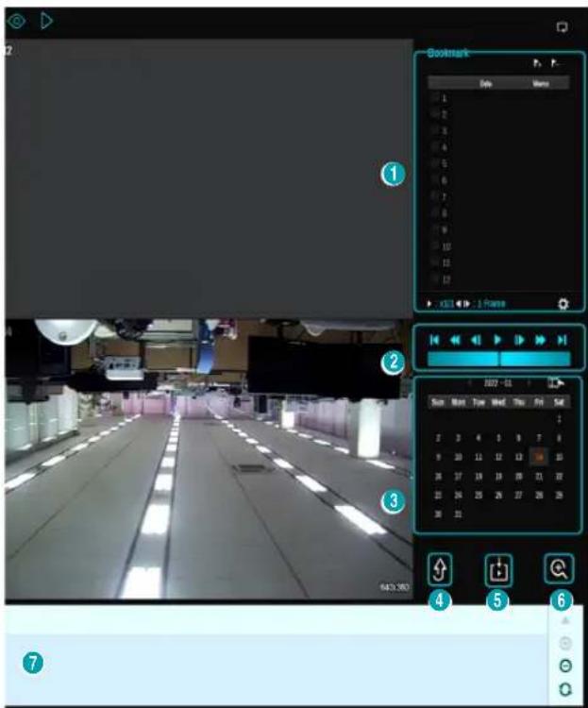
Task: Click the Date column header in bookmarks
Action: [485, 83]
